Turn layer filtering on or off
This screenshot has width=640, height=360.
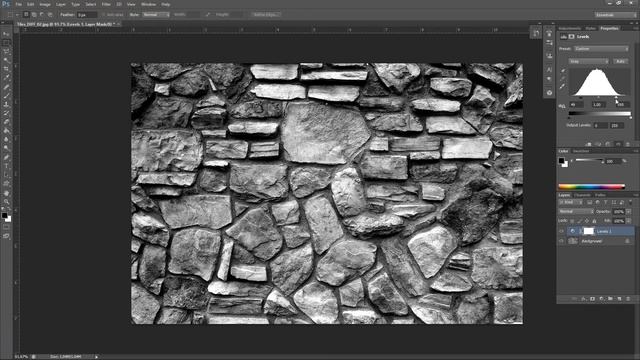[x=630, y=202]
